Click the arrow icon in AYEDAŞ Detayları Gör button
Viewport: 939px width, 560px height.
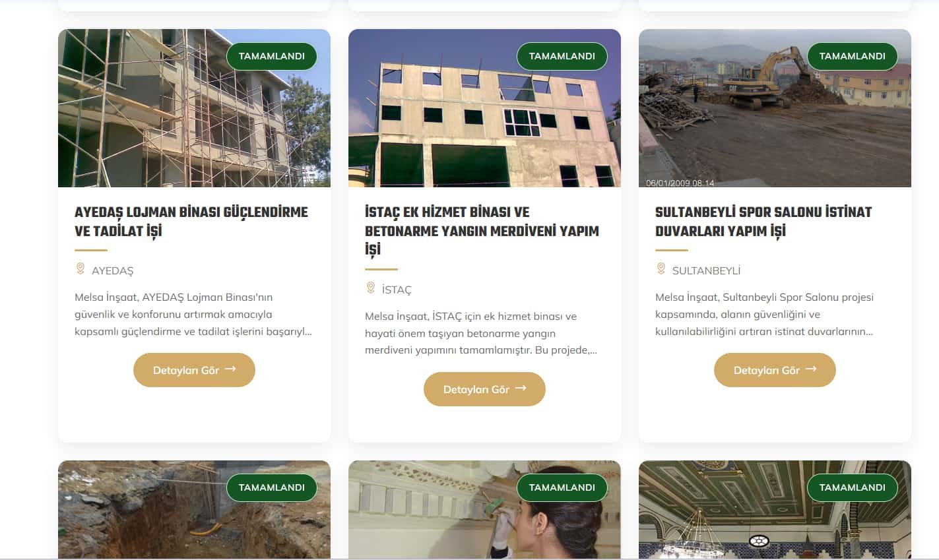point(230,369)
